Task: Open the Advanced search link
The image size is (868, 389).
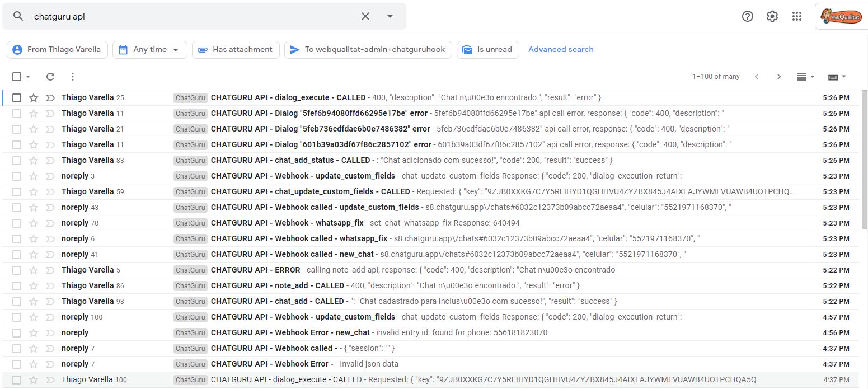Action: [x=561, y=49]
